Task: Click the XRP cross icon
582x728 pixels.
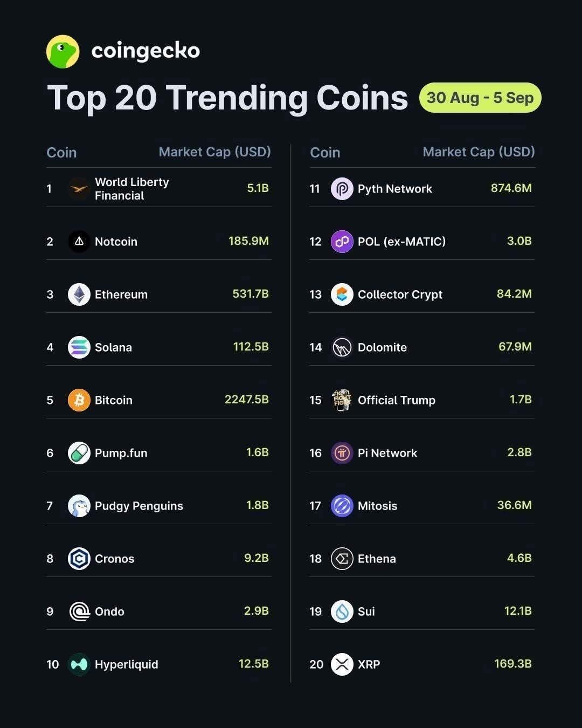Action: tap(342, 664)
